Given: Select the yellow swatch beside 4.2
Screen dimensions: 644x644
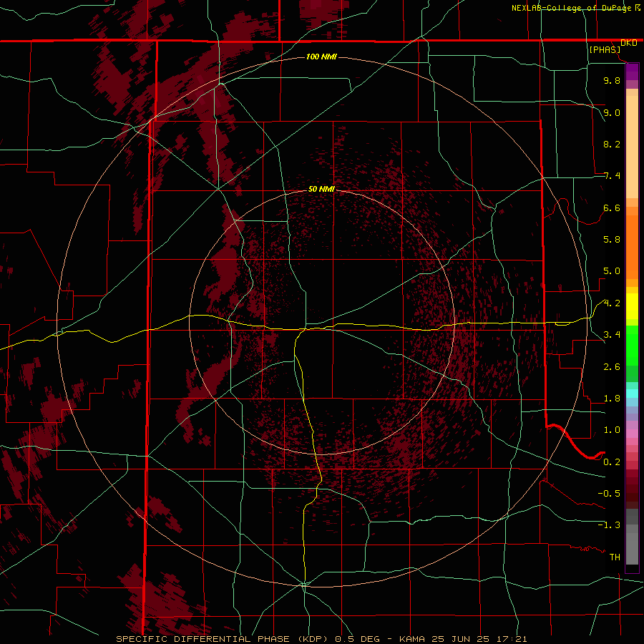Looking at the screenshot, I should coord(632,306).
